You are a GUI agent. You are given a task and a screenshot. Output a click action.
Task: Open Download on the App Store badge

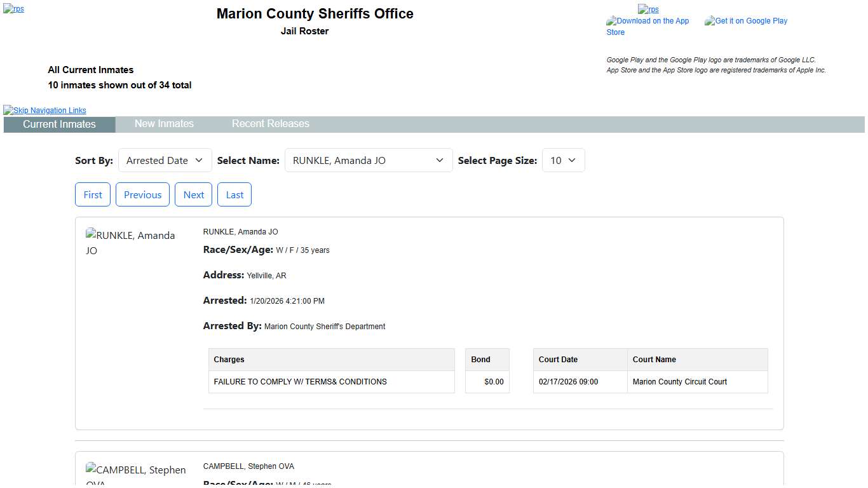(x=648, y=26)
